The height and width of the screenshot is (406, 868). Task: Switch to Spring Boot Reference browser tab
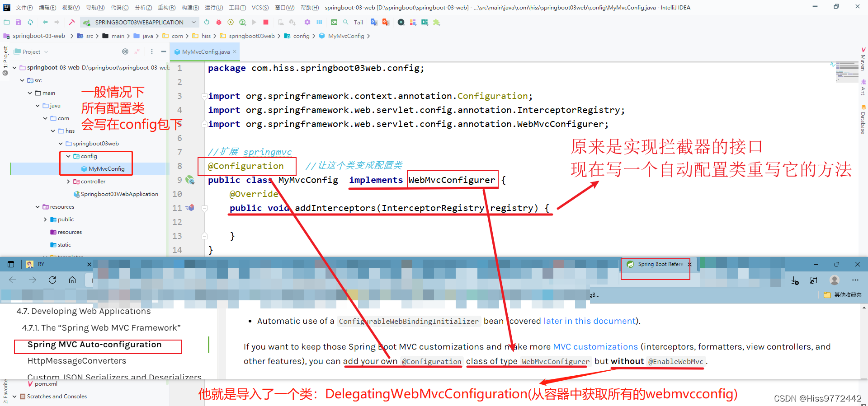point(660,264)
